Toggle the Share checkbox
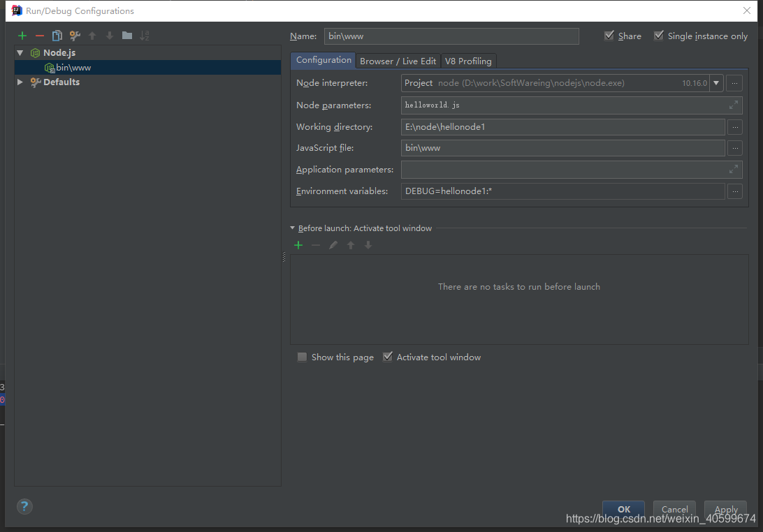Image resolution: width=763 pixels, height=532 pixels. point(609,36)
